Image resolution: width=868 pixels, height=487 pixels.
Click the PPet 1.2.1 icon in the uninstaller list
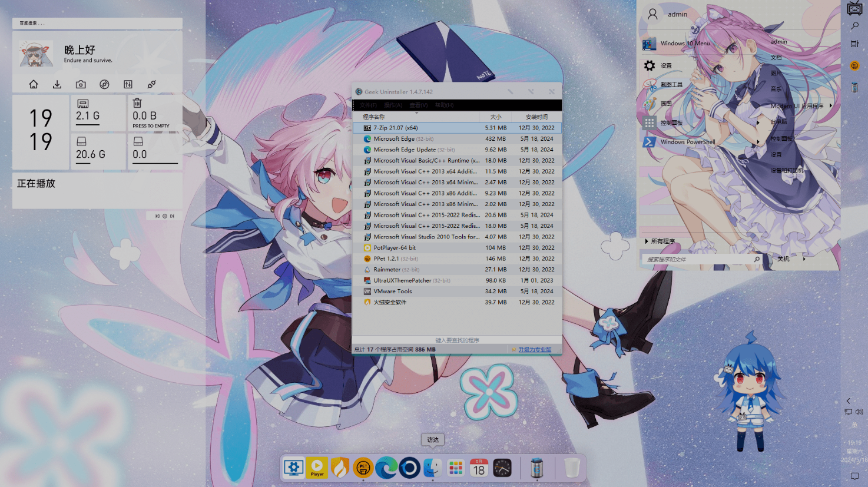coord(367,259)
